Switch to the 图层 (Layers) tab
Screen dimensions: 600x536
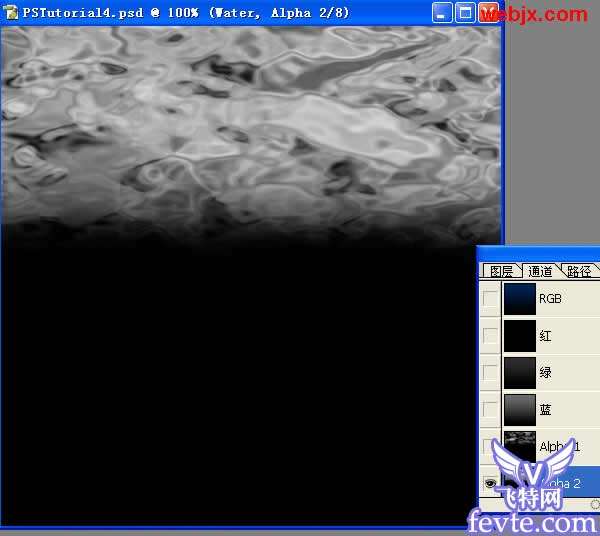click(500, 271)
